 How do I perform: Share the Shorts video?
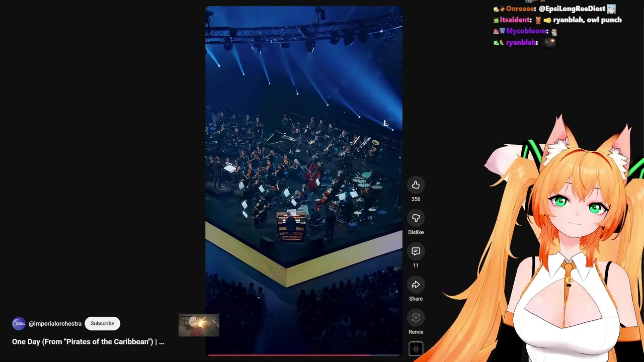(416, 285)
